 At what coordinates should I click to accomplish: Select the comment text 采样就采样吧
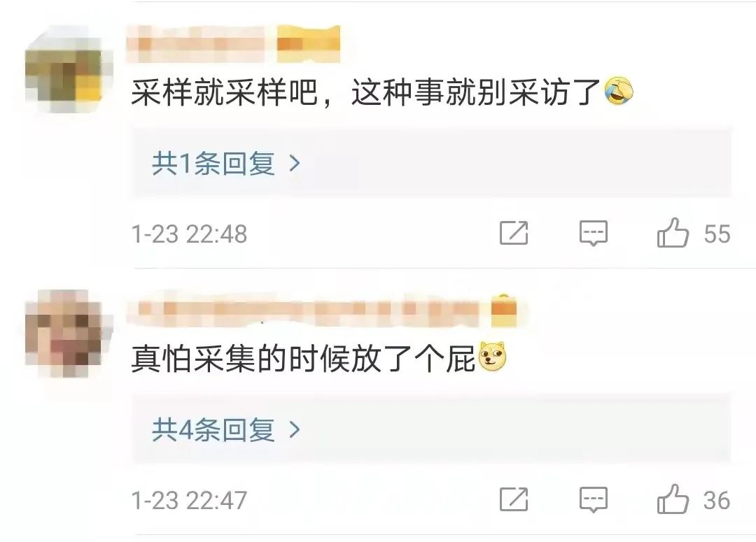224,92
